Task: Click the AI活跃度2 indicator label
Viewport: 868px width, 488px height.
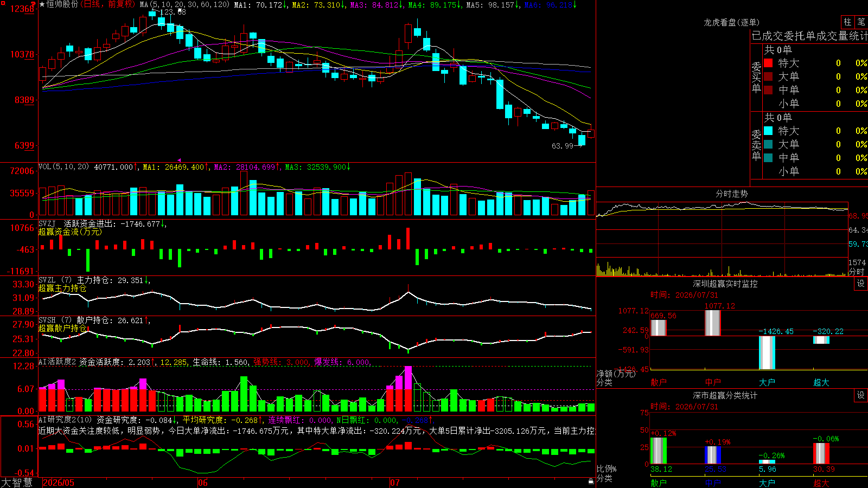Action: [58, 362]
